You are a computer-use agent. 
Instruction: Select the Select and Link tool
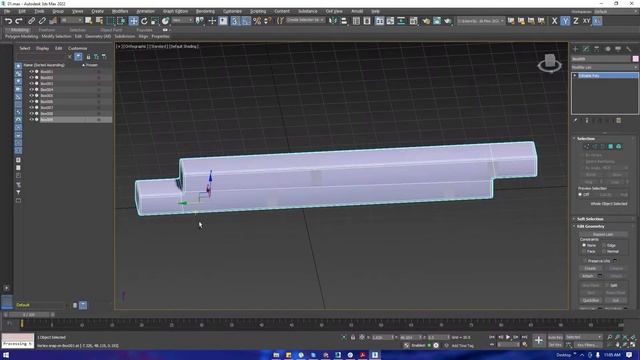click(x=32, y=21)
